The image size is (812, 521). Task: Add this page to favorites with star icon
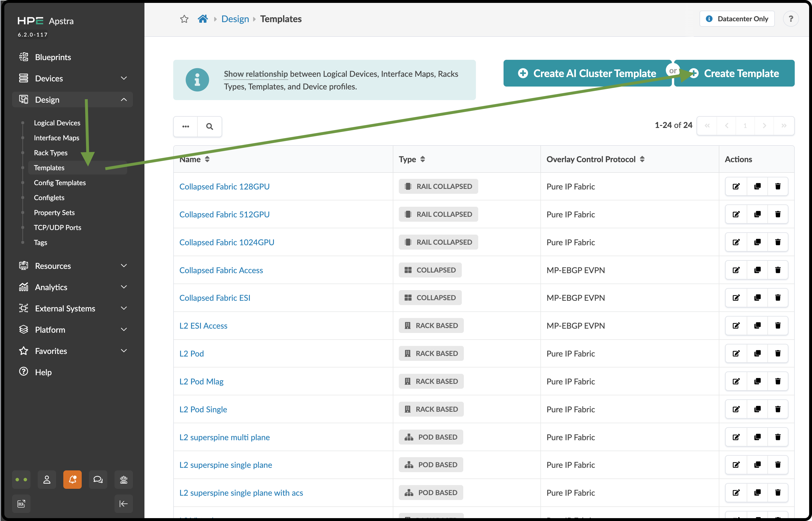184,19
